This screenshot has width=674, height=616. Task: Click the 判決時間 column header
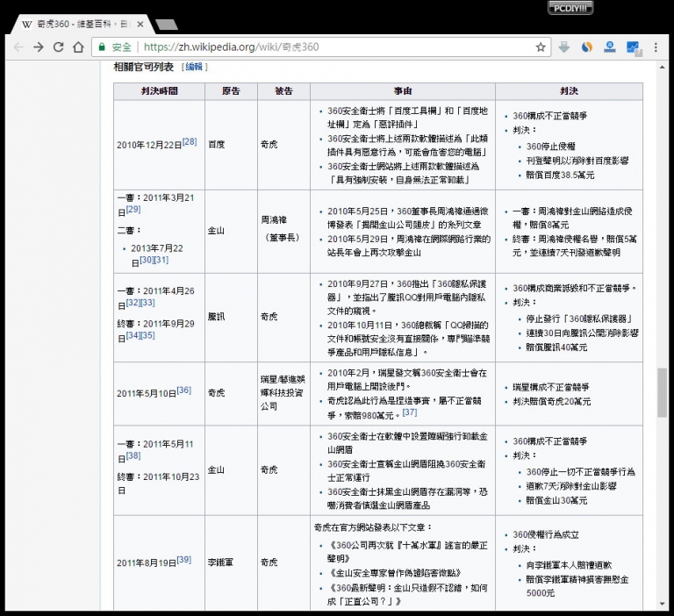pos(159,91)
